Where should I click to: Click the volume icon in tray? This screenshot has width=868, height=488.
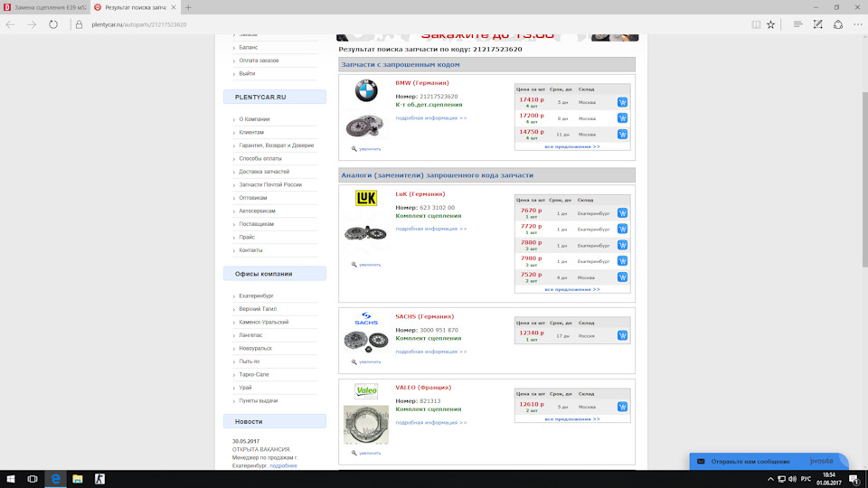click(792, 479)
